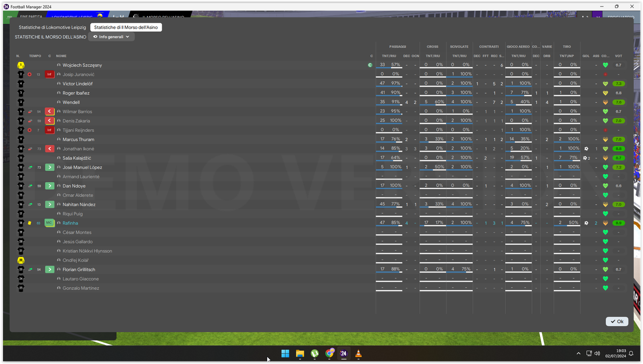This screenshot has width=643, height=364.
Task: Click the captain icon on Wojciech Szczęsny's row
Action: 370,65
